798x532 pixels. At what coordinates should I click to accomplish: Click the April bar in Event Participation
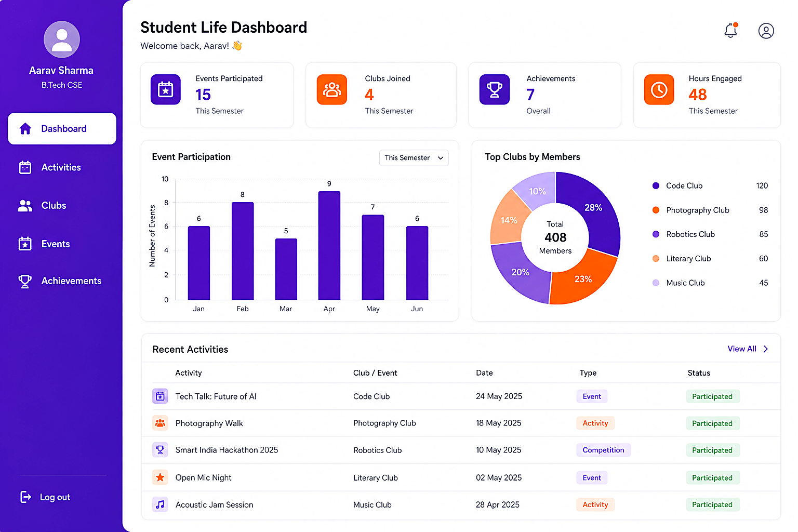pyautogui.click(x=329, y=246)
